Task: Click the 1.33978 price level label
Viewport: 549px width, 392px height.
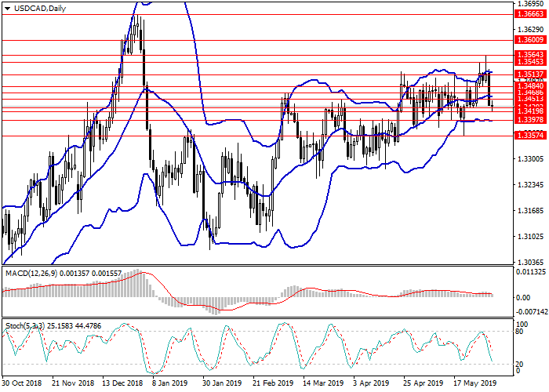Action: pos(529,119)
